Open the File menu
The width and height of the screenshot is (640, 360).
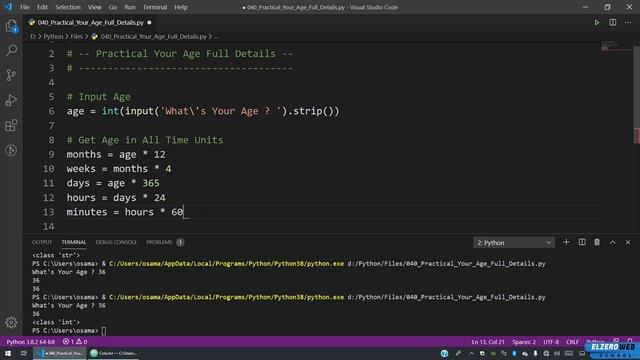coord(25,7)
